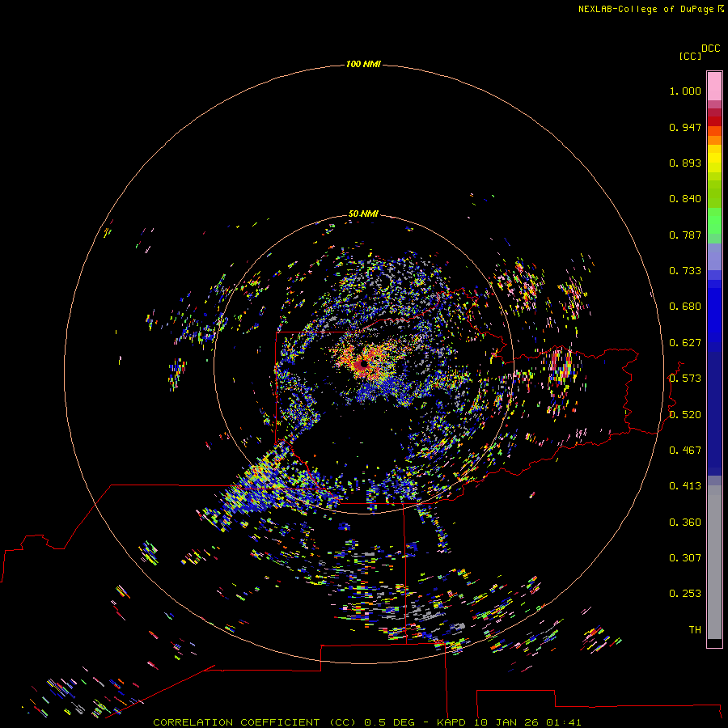Click the 0.627 scale value
This screenshot has width=728, height=728.
685,343
